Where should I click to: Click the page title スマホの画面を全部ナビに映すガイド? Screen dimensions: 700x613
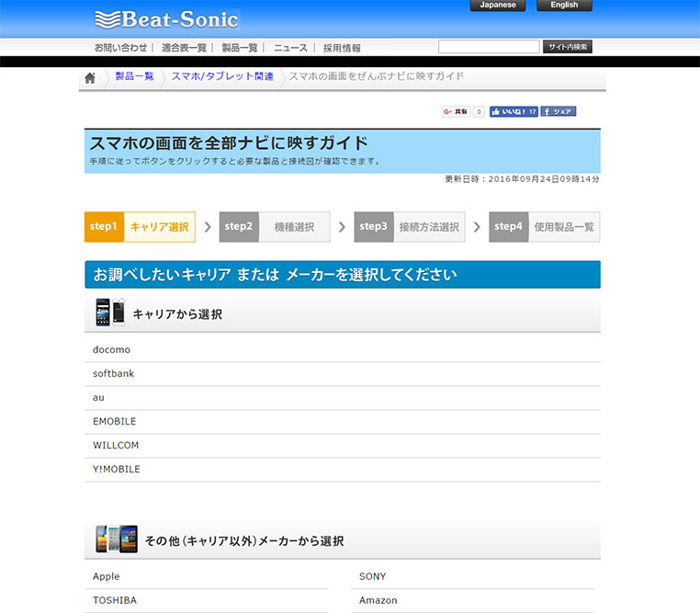click(229, 142)
